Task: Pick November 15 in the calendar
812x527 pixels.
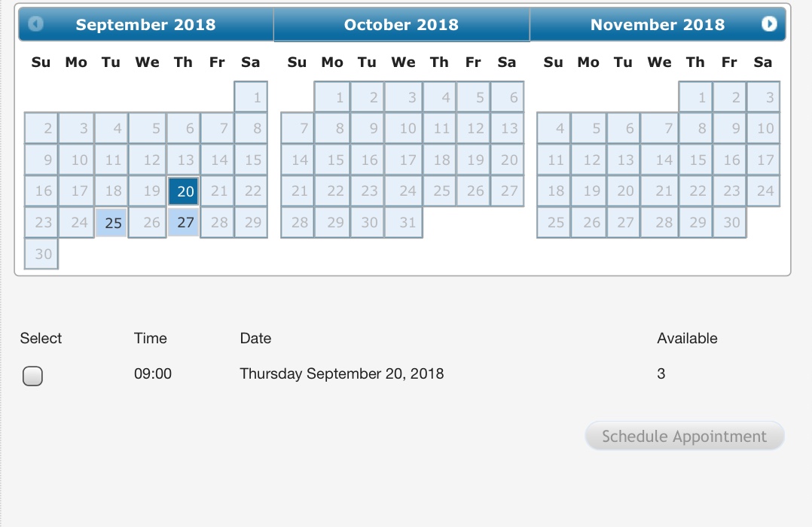Action: [x=696, y=160]
